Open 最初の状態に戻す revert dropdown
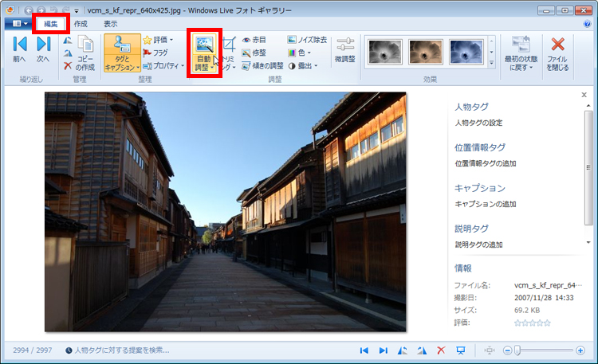The image size is (598, 364). pyautogui.click(x=521, y=53)
